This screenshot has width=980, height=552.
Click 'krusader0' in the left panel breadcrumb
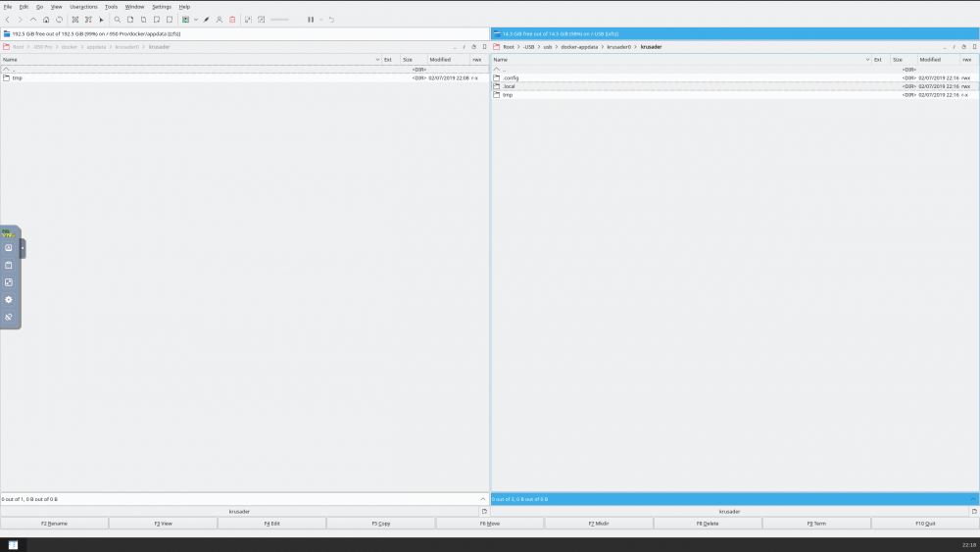[x=126, y=47]
